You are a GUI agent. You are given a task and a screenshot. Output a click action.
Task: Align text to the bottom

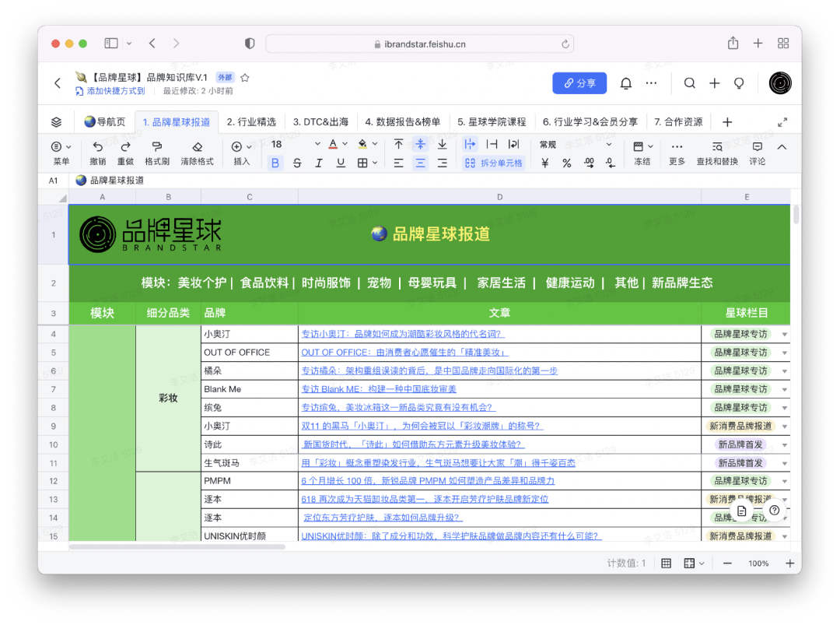click(x=442, y=144)
